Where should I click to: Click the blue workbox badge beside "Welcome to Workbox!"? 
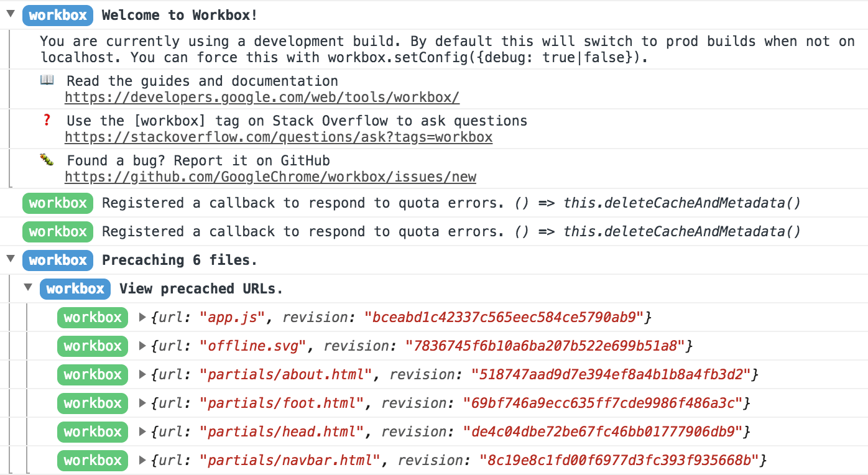coord(57,15)
